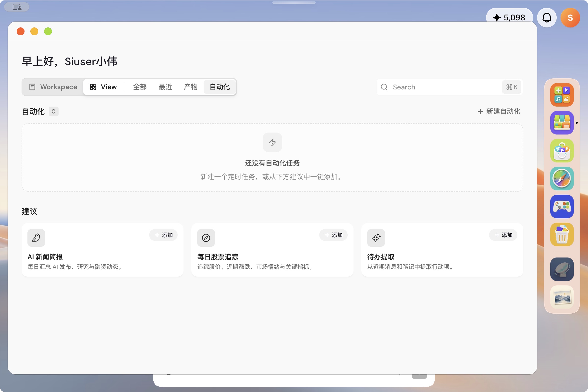Close the window with the red button
This screenshot has height=392, width=588.
21,32
